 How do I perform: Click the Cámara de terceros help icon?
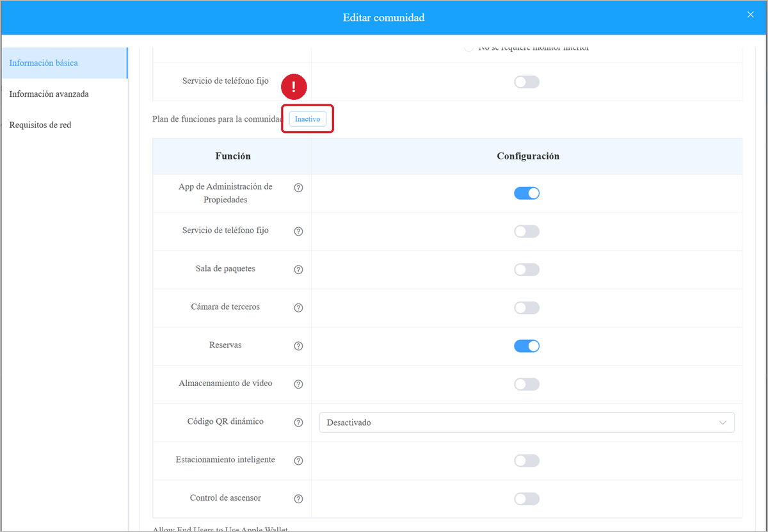pyautogui.click(x=298, y=308)
